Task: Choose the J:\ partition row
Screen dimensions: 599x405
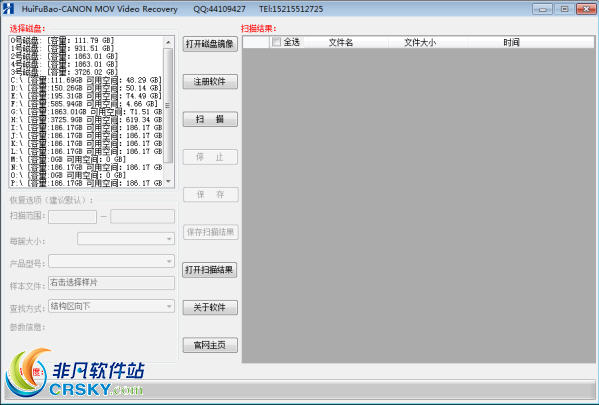Action: (86, 136)
